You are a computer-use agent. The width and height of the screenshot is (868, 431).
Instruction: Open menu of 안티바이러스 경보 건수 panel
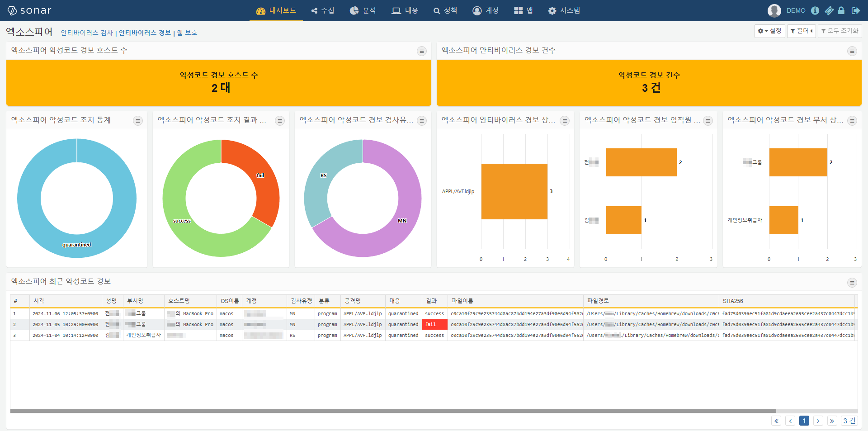point(852,51)
